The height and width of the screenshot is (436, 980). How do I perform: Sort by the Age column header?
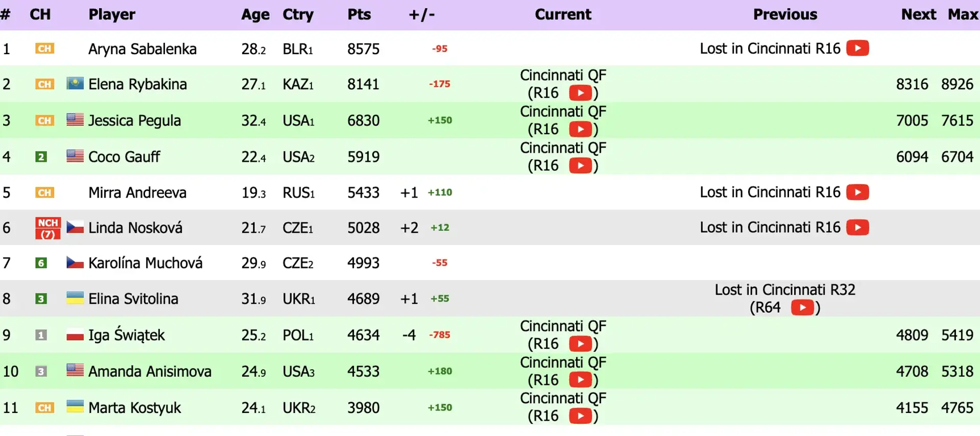point(255,15)
